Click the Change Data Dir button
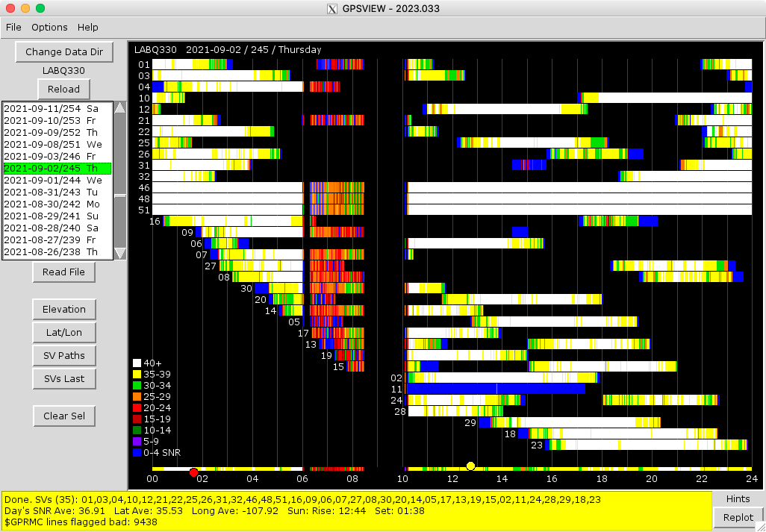Screen dimensions: 766x532 64,52
